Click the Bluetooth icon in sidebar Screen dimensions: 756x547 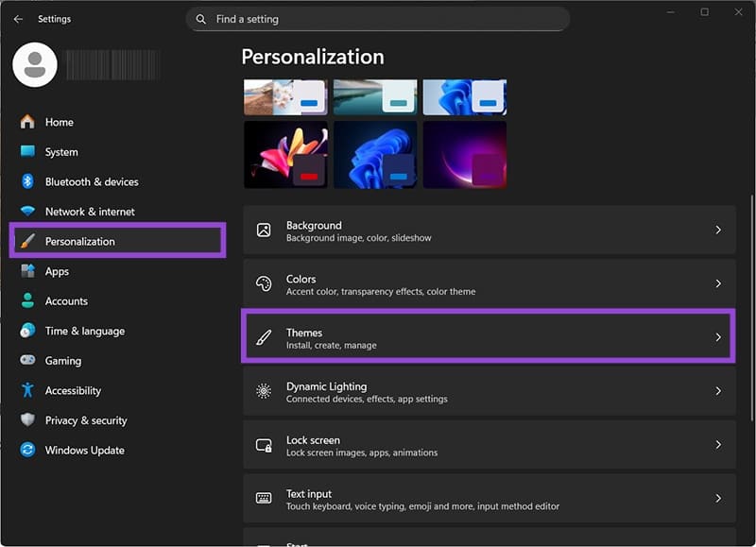point(27,181)
